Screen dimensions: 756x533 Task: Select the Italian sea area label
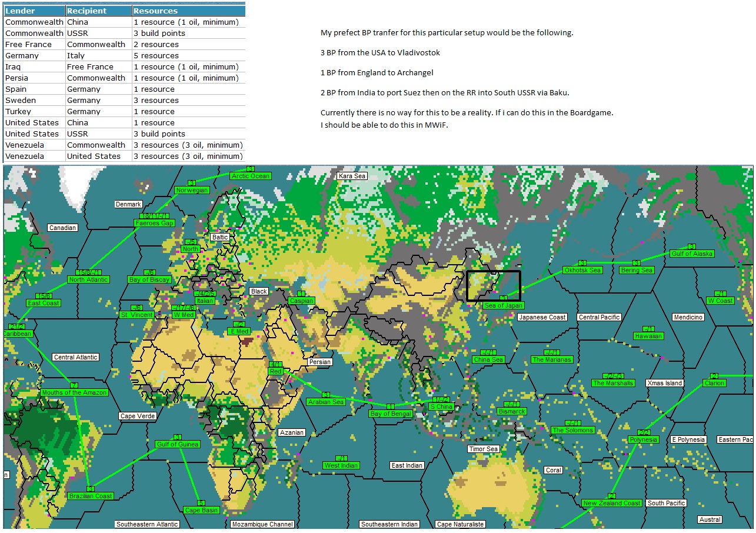coord(205,301)
